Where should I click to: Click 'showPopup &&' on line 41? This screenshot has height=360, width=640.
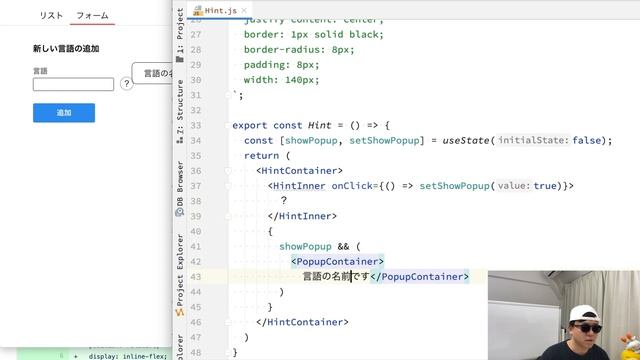pyautogui.click(x=314, y=247)
